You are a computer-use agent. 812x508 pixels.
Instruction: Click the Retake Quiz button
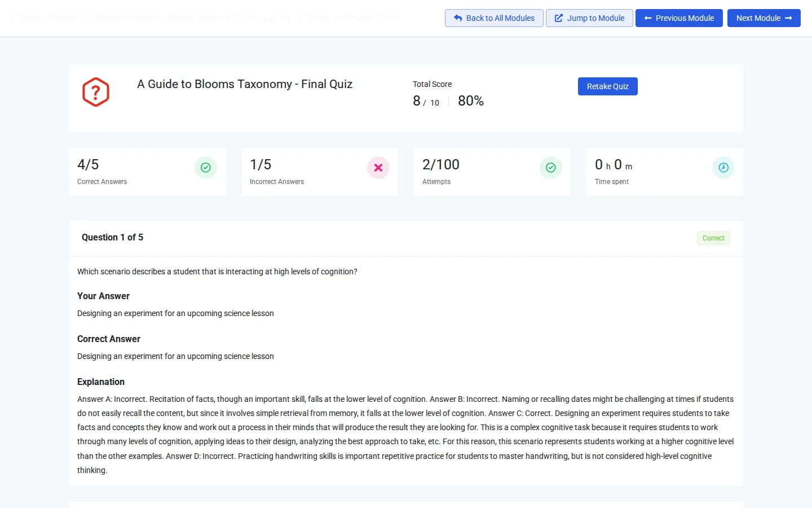(x=608, y=86)
